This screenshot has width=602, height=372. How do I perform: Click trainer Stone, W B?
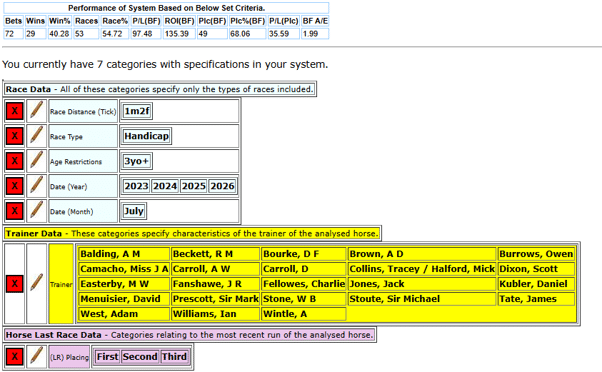click(304, 299)
